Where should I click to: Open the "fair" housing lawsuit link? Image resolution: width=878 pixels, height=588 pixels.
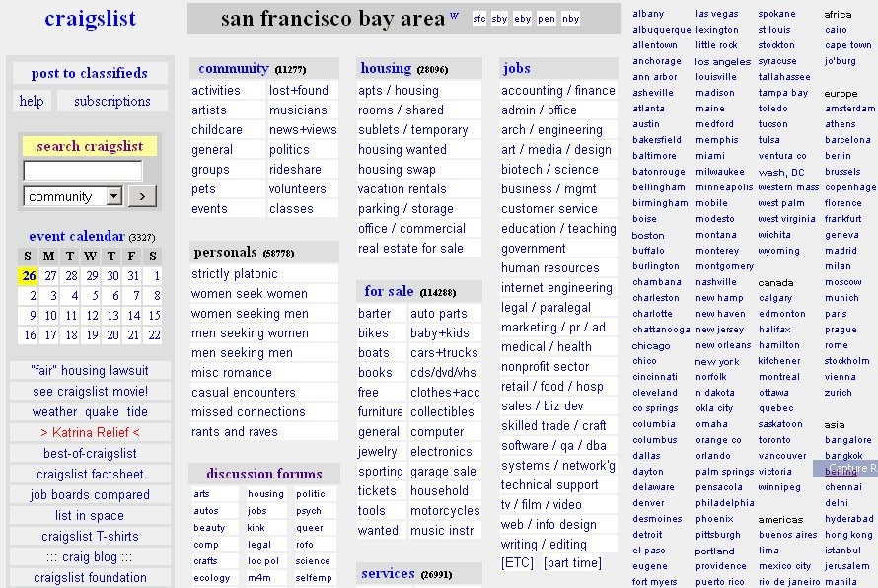[90, 370]
